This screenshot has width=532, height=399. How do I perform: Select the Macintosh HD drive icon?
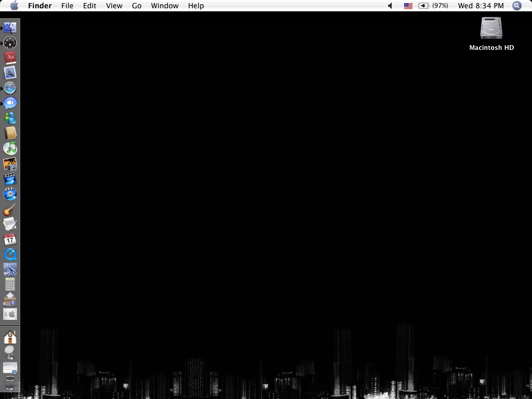(491, 28)
